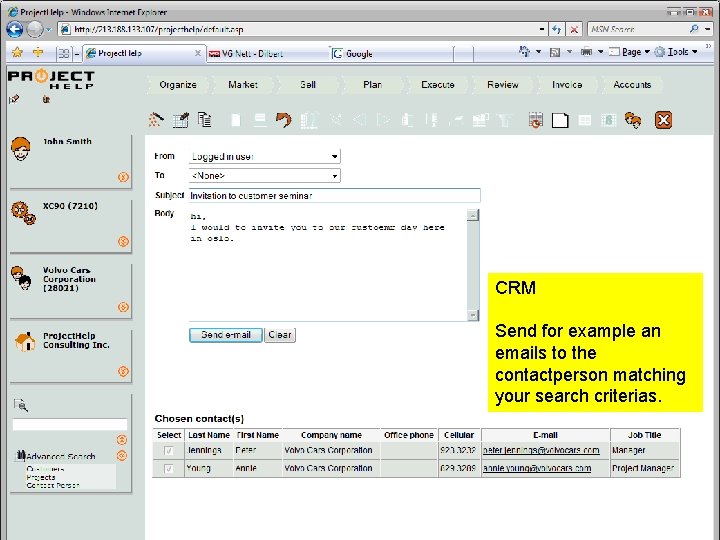The width and height of the screenshot is (720, 540).
Task: Expand Volvo Cars Corporation panel chevron
Action: coord(123,307)
